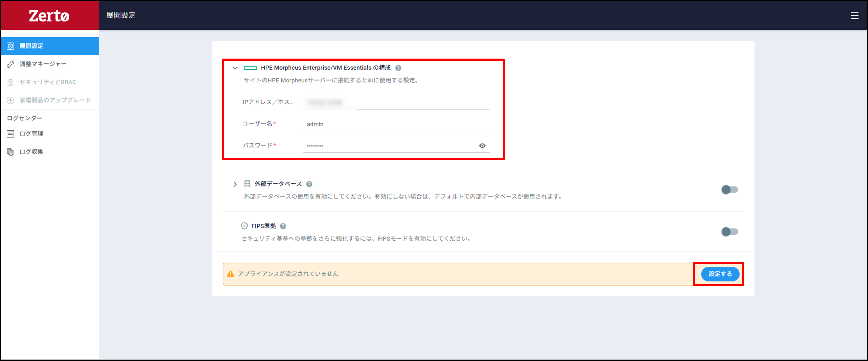Click the ログ管理 list icon
The image size is (868, 361).
[x=10, y=134]
